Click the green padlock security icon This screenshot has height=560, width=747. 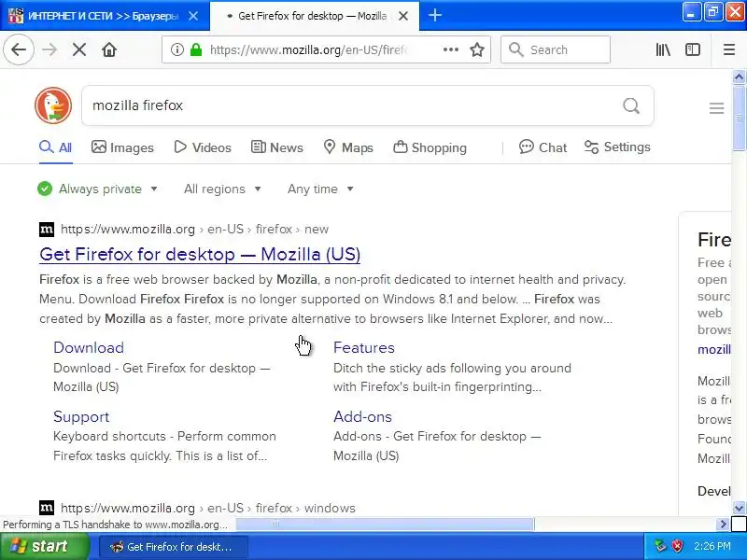(196, 49)
